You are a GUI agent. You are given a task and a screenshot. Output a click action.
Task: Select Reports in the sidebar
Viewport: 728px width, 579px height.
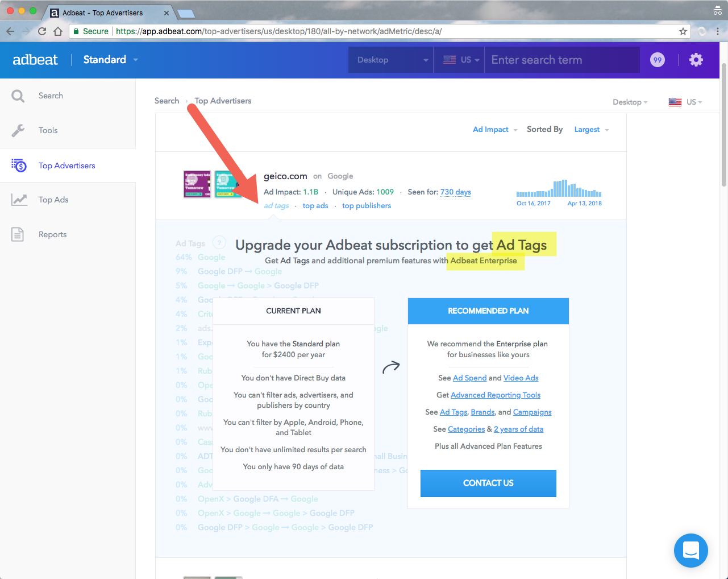[52, 234]
